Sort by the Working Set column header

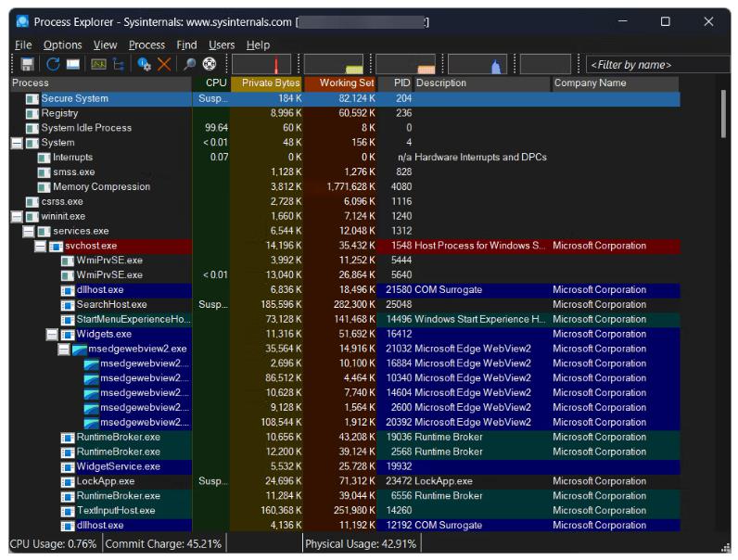pos(340,83)
